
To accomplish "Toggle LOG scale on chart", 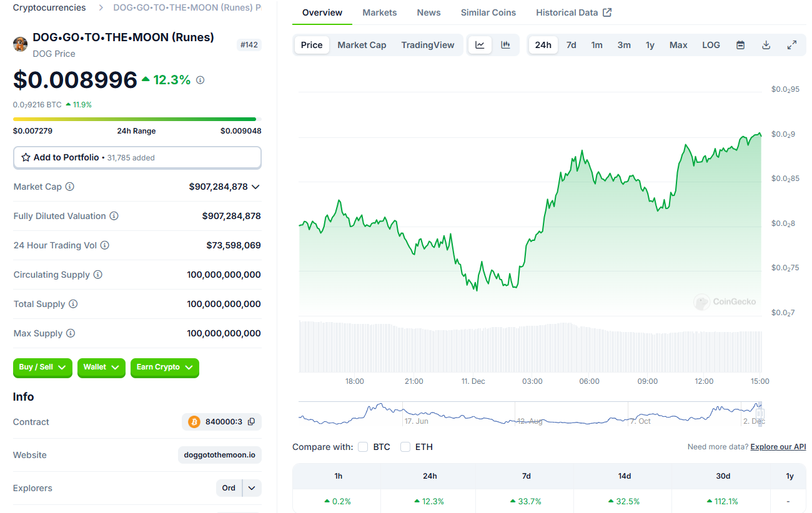I will pyautogui.click(x=711, y=45).
